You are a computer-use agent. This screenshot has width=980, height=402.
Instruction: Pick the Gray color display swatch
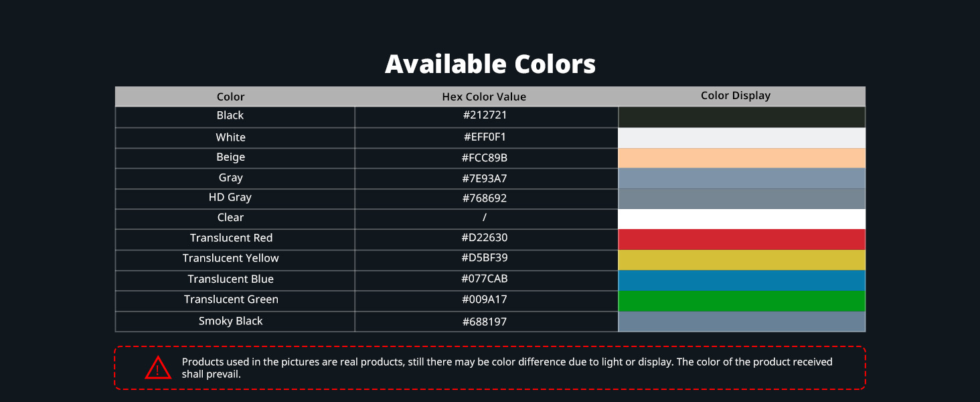tap(742, 178)
